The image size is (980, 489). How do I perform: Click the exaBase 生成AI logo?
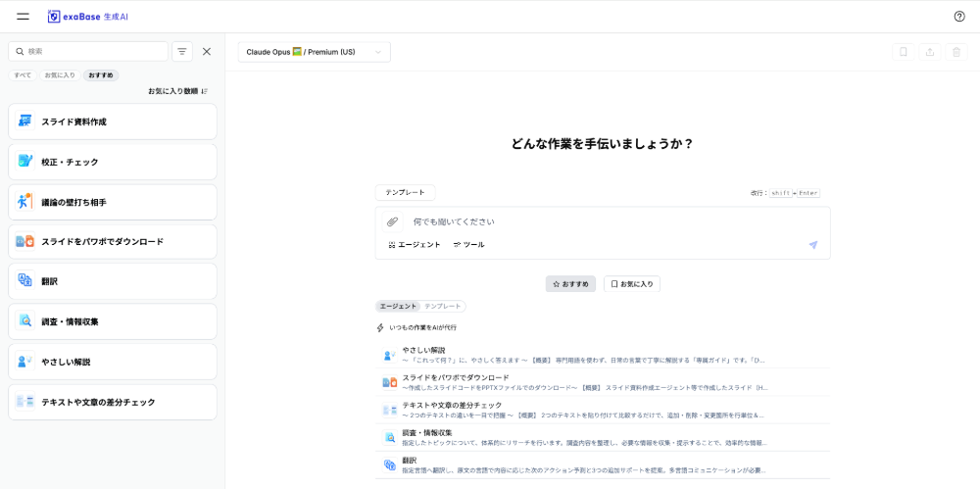[88, 17]
